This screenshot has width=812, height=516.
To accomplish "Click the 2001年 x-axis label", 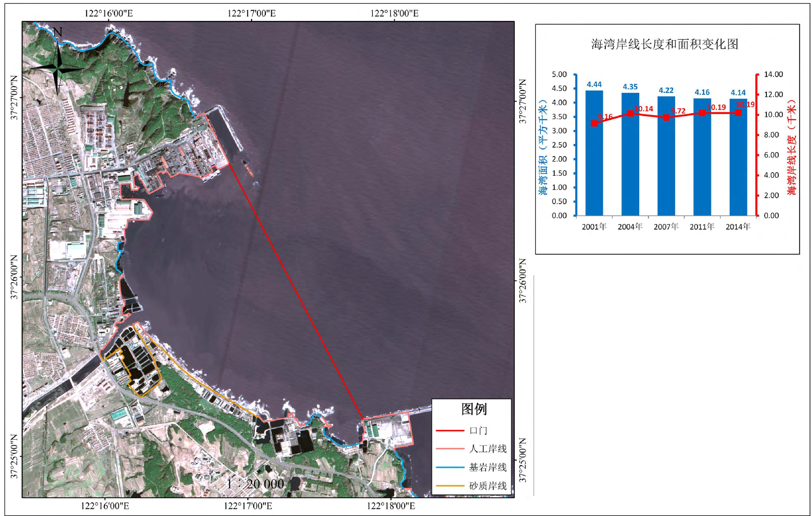I will tap(594, 227).
